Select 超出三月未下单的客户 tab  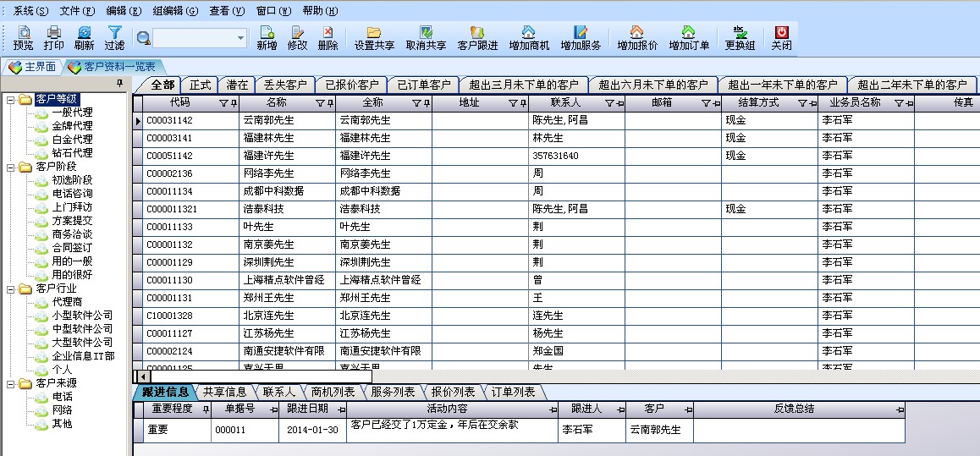tap(525, 85)
